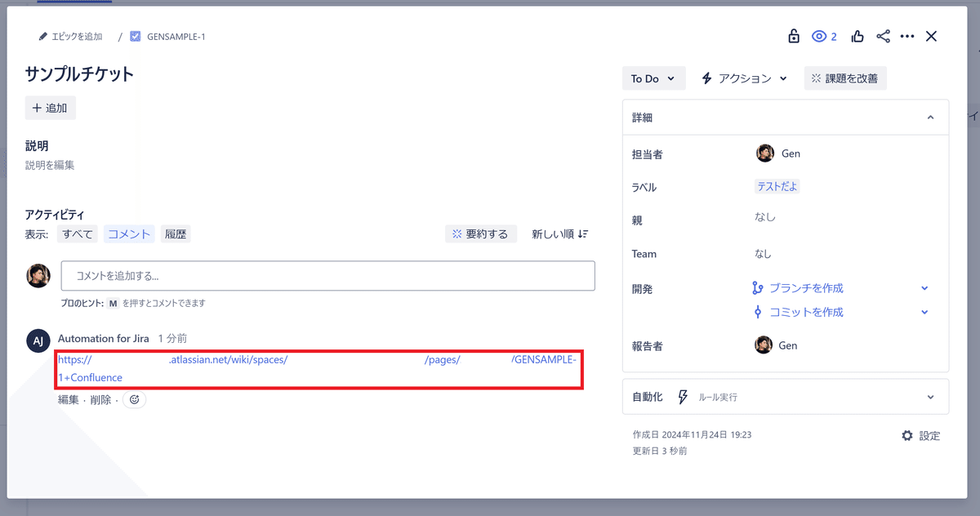Viewport: 980px width, 516px height.
Task: Click the Automation for Jira author name
Action: pyautogui.click(x=103, y=338)
